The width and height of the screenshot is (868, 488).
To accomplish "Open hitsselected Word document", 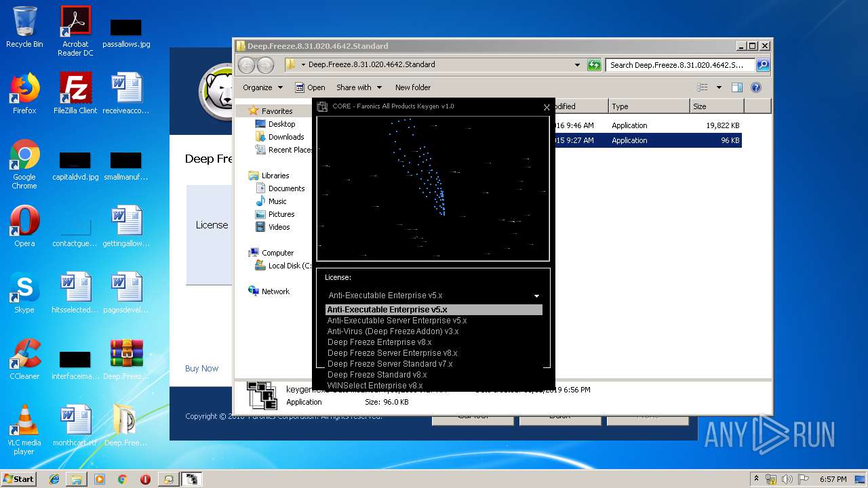I will (75, 293).
